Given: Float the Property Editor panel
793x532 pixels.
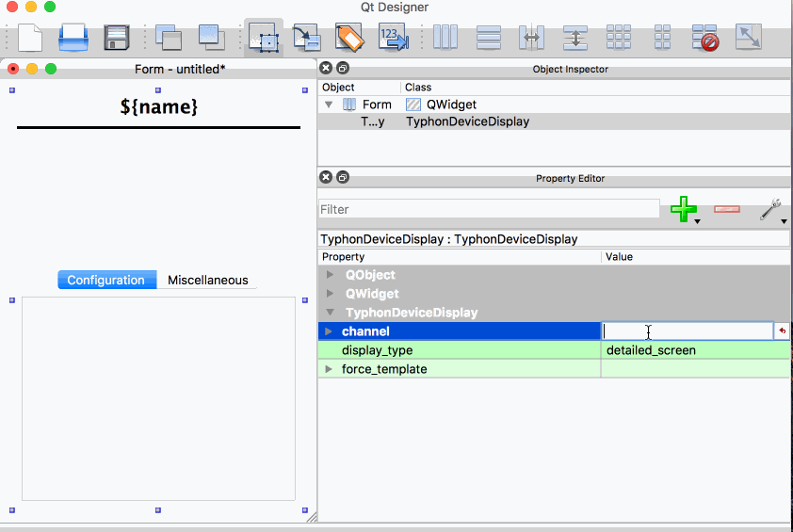Looking at the screenshot, I should 342,177.
